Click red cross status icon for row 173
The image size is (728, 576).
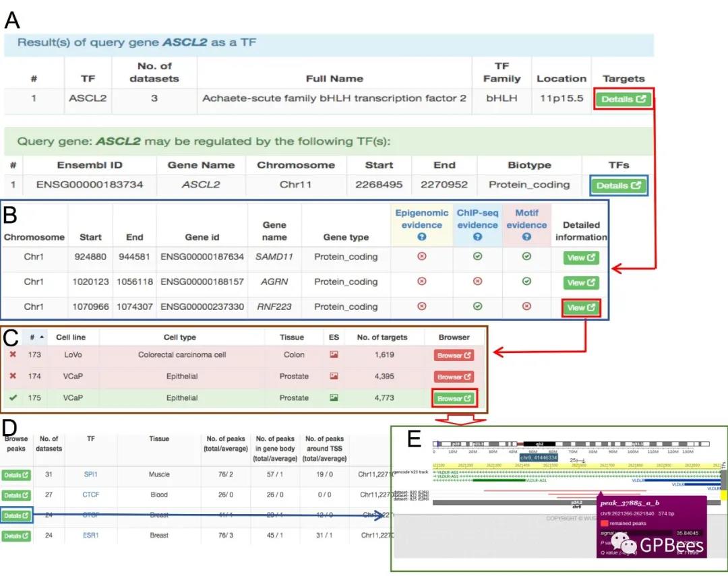(13, 354)
